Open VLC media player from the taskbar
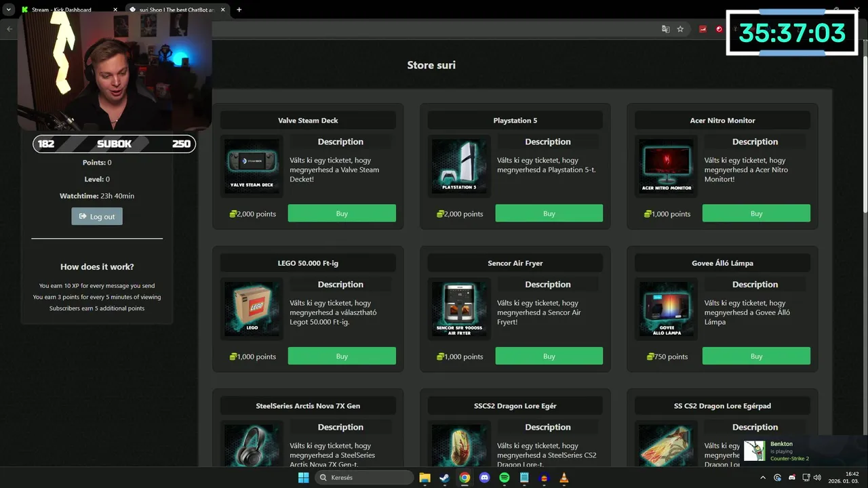Viewport: 868px width, 488px height. pos(564,477)
